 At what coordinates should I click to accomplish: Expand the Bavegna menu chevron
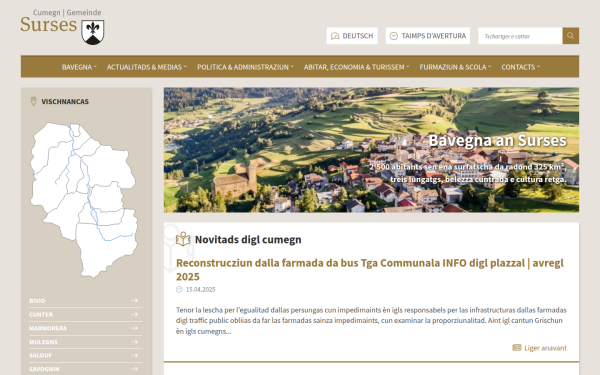95,67
